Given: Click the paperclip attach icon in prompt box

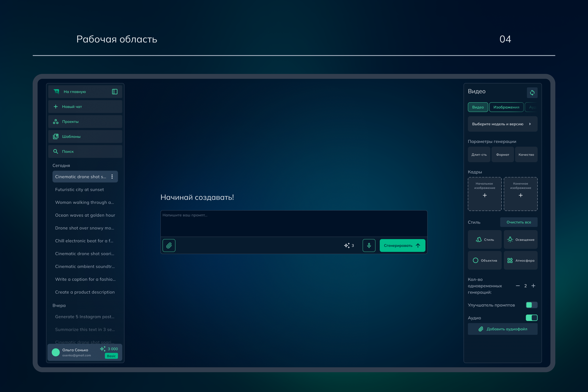Looking at the screenshot, I should pos(169,245).
